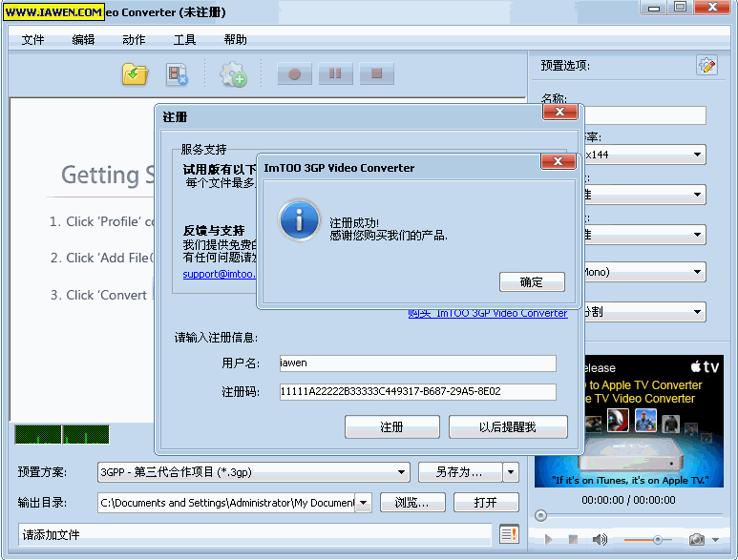Viewport: 738px width, 560px height.
Task: Open the output directory dropdown arrow
Action: click(363, 503)
